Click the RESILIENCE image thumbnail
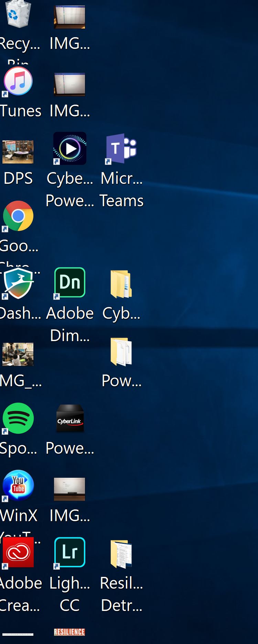This screenshot has width=258, height=644. point(69,632)
